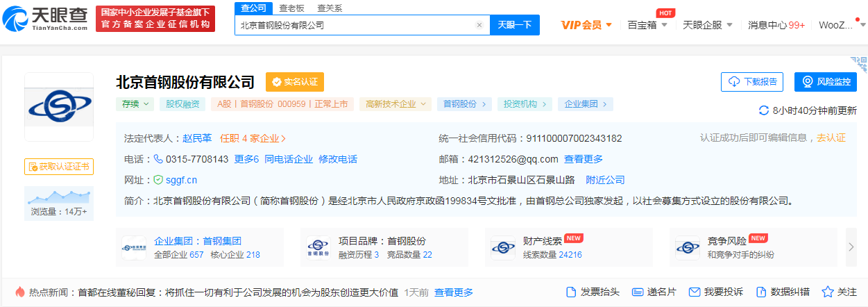Switch to the 查公司 tab
This screenshot has width=868, height=307.
tap(253, 8)
